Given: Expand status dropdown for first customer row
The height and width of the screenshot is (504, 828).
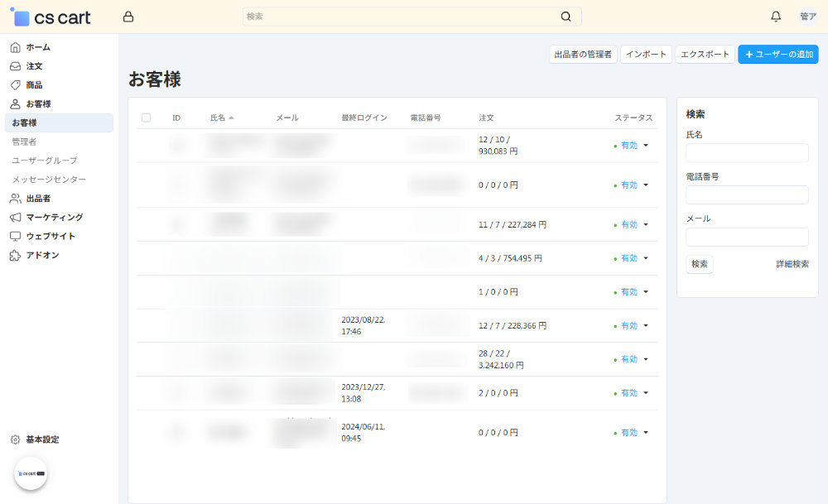Looking at the screenshot, I should (x=645, y=146).
